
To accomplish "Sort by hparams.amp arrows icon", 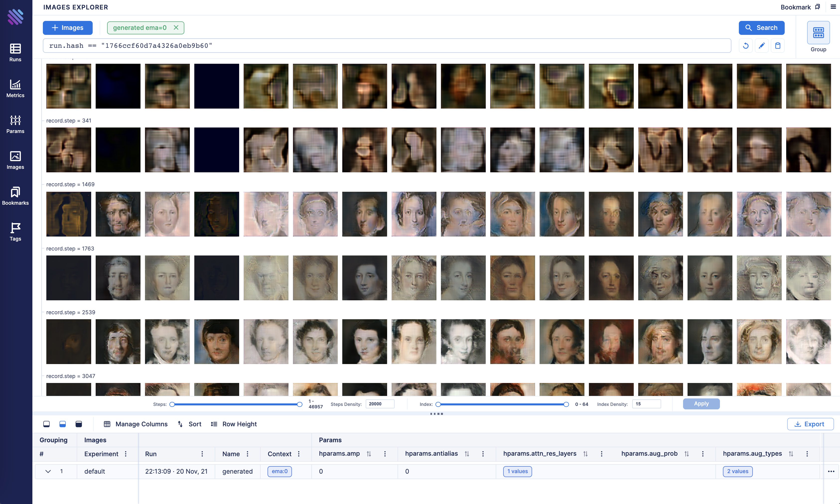I will (x=369, y=454).
